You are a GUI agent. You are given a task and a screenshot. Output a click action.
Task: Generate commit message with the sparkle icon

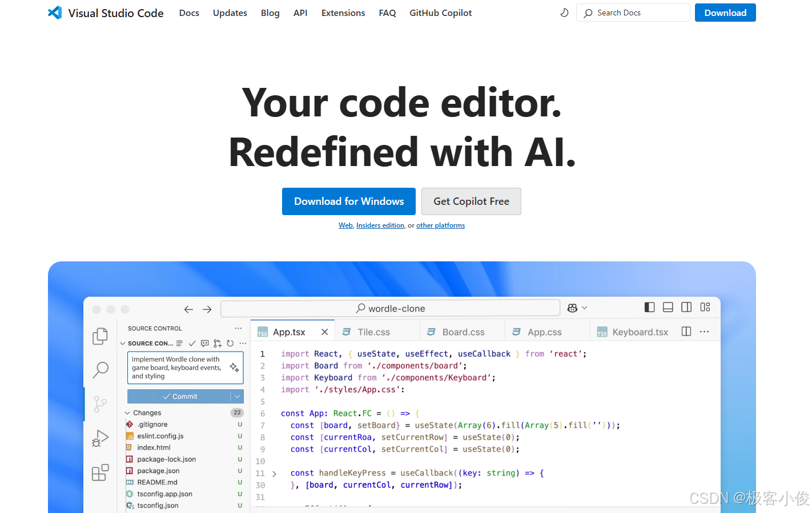point(235,368)
